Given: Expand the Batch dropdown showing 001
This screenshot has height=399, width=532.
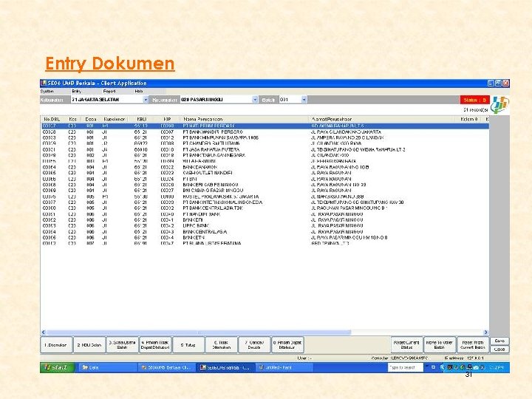Looking at the screenshot, I should coord(304,100).
